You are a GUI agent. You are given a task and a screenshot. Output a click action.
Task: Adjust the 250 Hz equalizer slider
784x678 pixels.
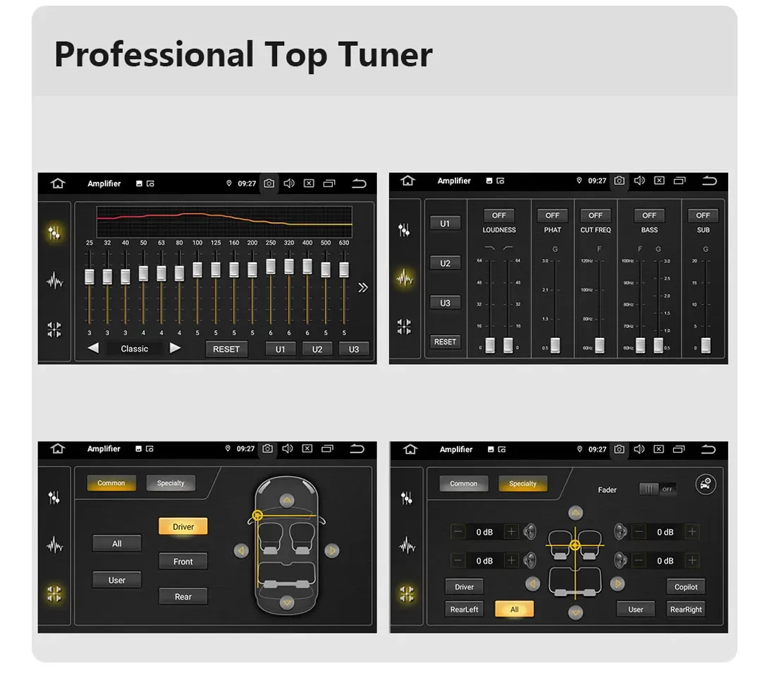pos(271,266)
